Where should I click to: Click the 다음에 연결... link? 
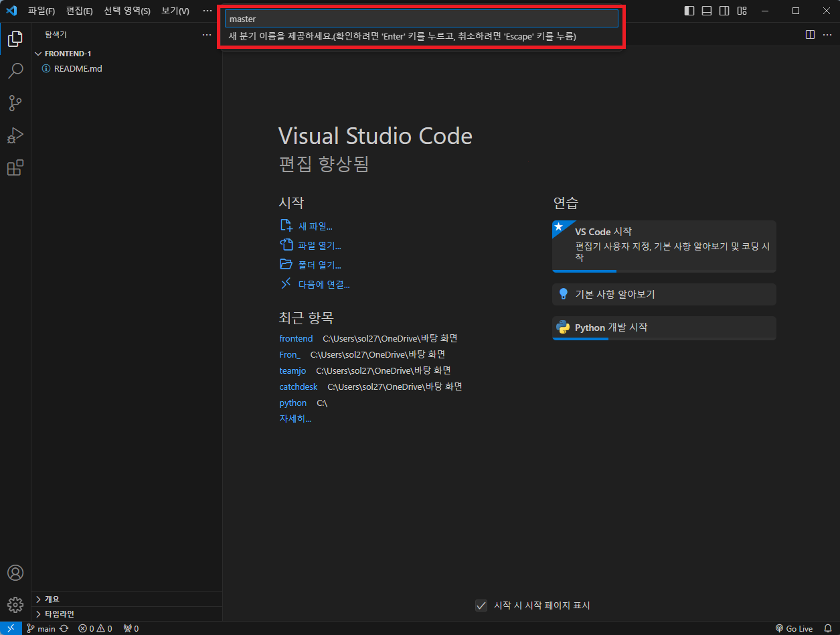[315, 285]
